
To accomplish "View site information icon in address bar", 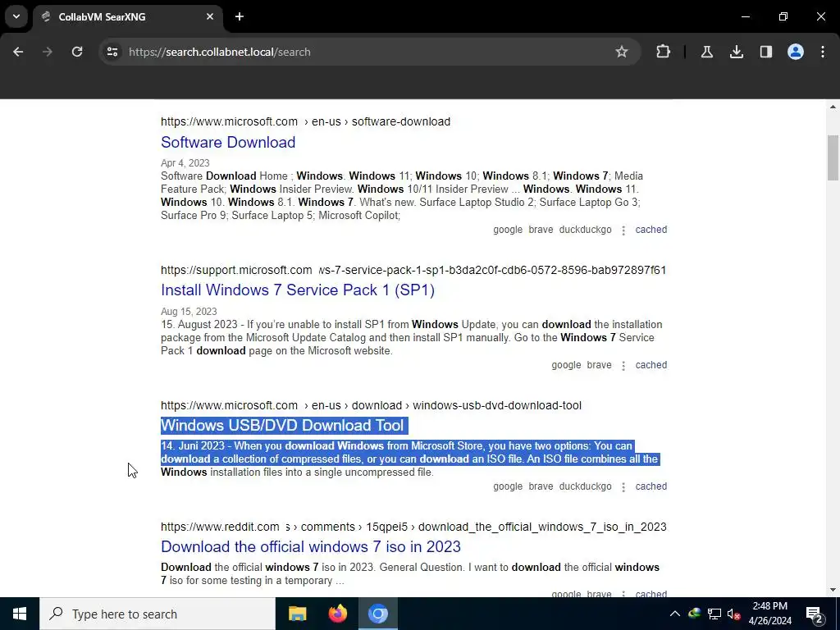I will [x=112, y=52].
